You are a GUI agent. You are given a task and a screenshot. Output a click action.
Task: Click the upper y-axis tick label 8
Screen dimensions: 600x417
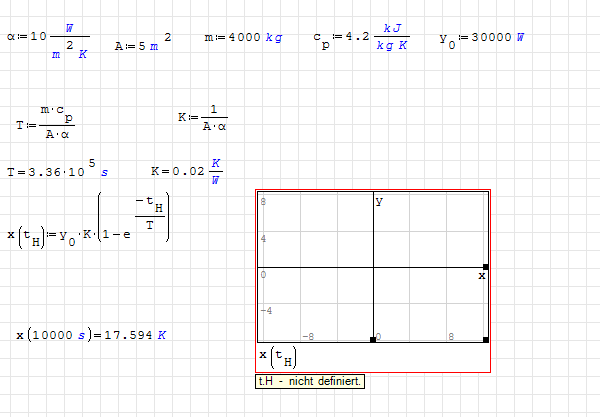pyautogui.click(x=263, y=202)
